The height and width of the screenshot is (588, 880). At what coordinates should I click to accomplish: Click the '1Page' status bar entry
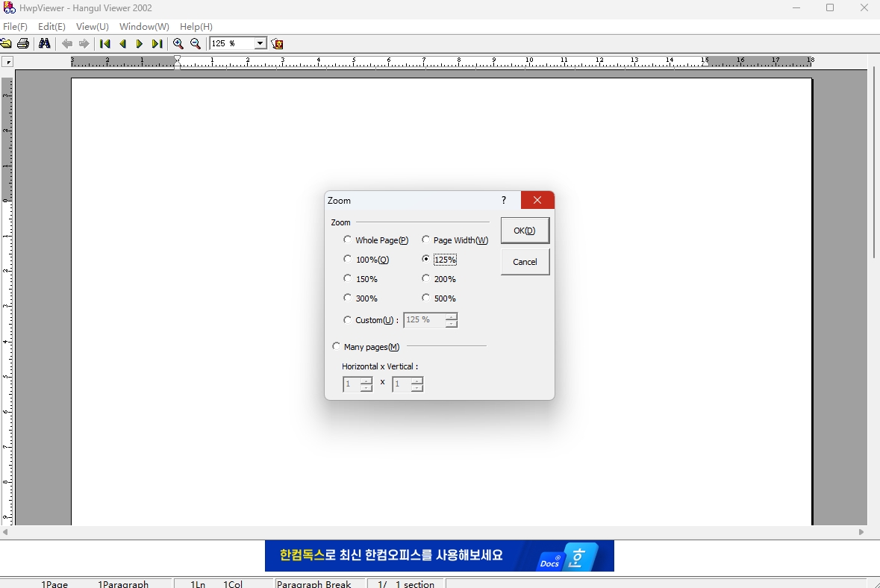pyautogui.click(x=54, y=584)
